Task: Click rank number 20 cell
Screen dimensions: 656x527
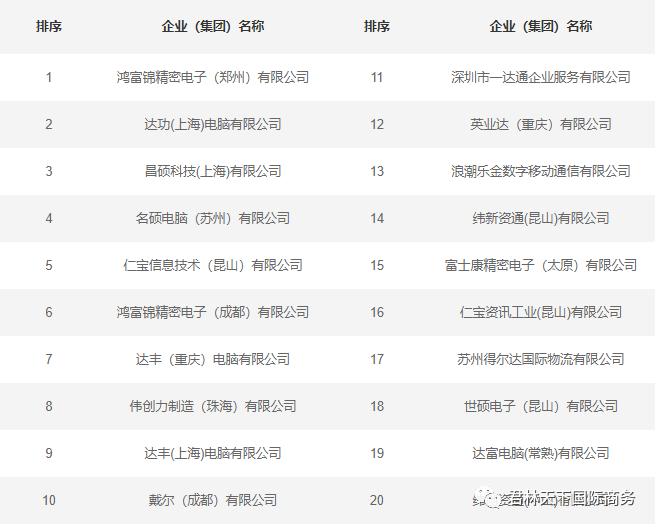Action: pos(377,500)
